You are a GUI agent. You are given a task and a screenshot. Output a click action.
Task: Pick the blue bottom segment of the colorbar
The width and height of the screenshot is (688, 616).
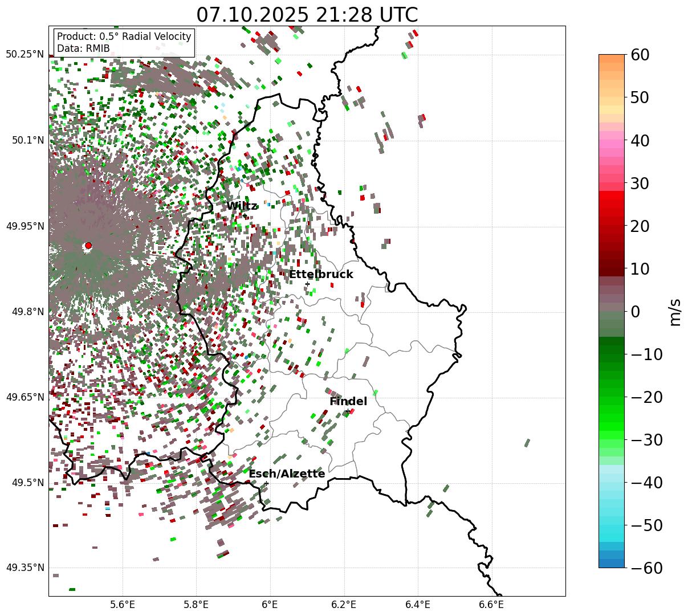click(x=612, y=564)
